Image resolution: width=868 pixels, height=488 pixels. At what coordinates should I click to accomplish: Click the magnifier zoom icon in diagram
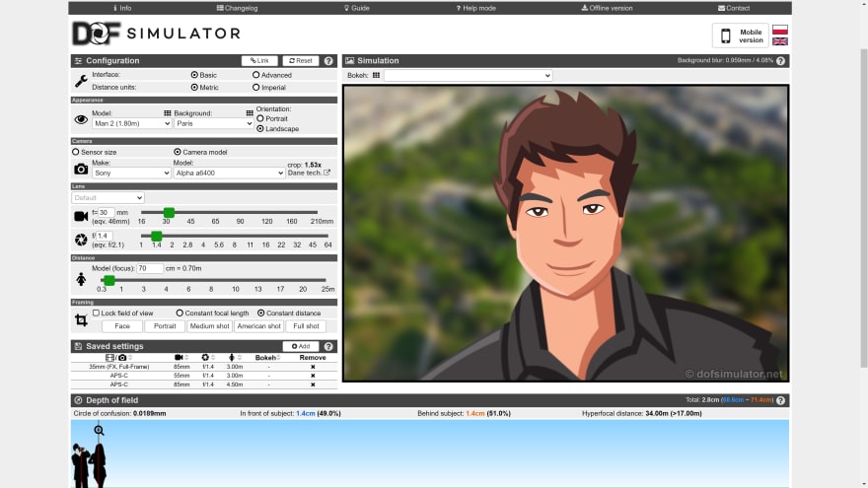tap(99, 431)
